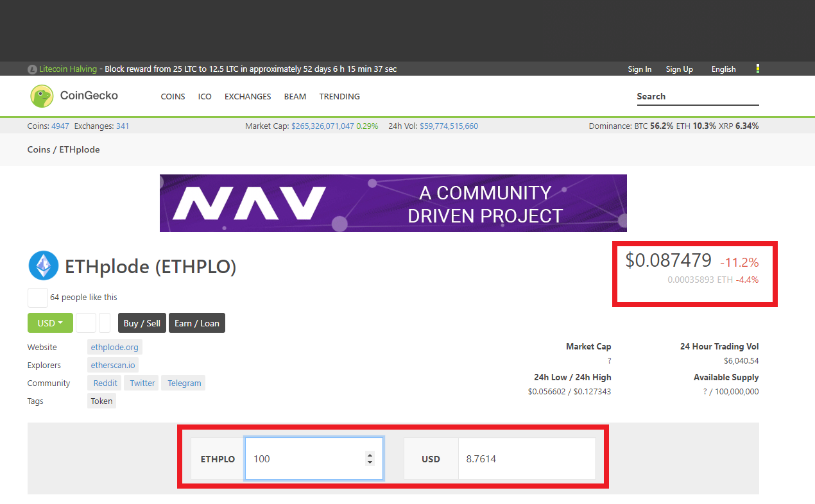The height and width of the screenshot is (504, 815).
Task: Click the Sign Up link
Action: [x=679, y=69]
